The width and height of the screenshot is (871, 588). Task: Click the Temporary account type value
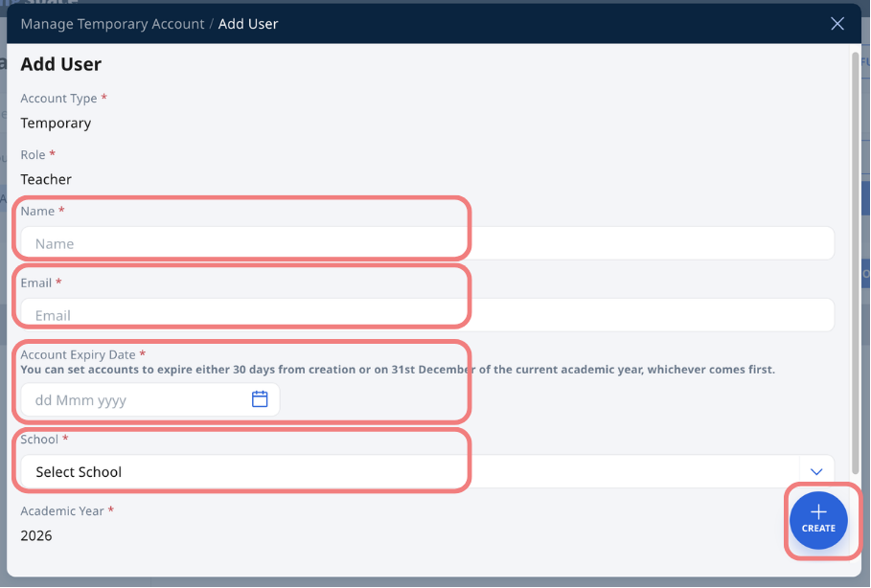pyautogui.click(x=56, y=124)
